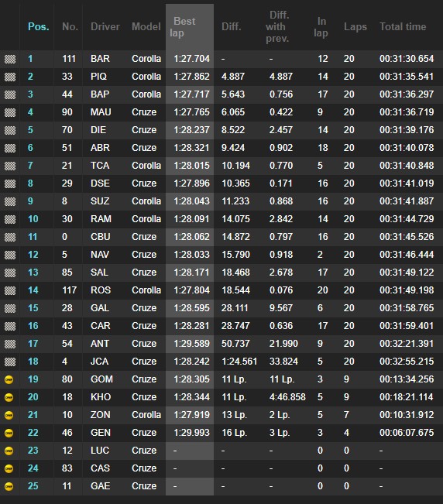Click the checkered flag icon for GAL
443x504 pixels.
point(9,308)
